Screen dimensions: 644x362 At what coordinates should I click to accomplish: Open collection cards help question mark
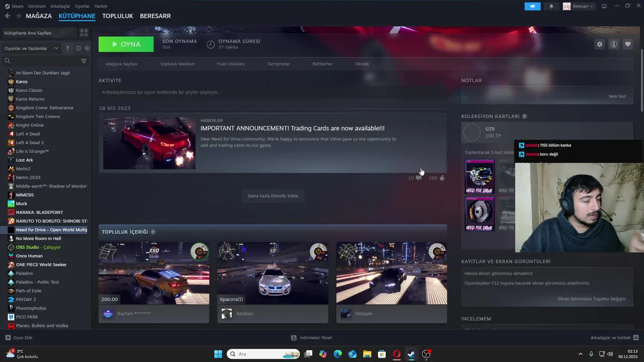(x=524, y=116)
